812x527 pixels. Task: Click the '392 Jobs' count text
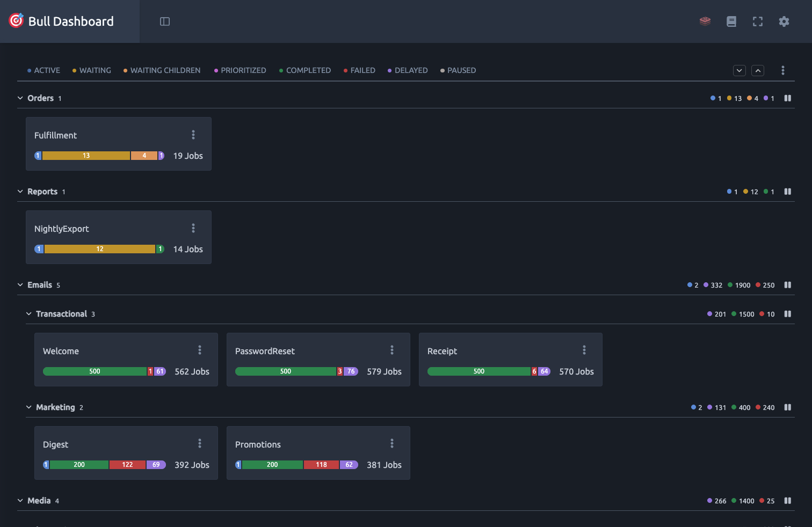192,465
